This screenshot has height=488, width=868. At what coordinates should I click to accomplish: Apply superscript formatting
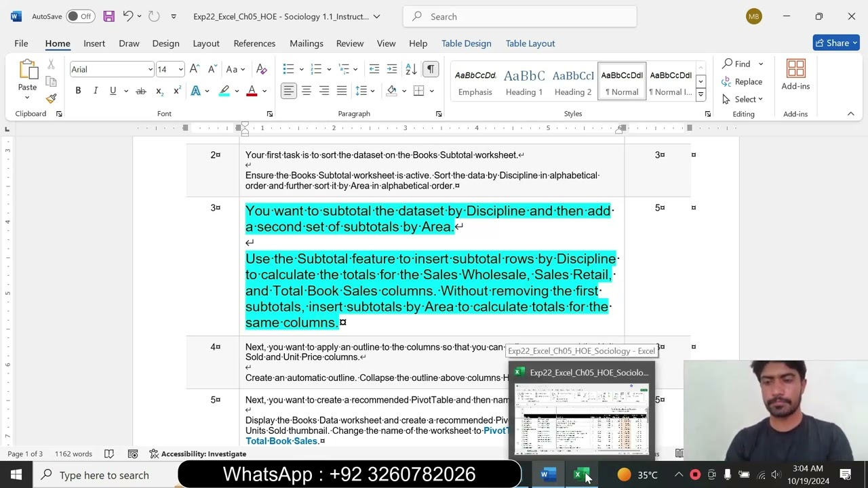177,91
